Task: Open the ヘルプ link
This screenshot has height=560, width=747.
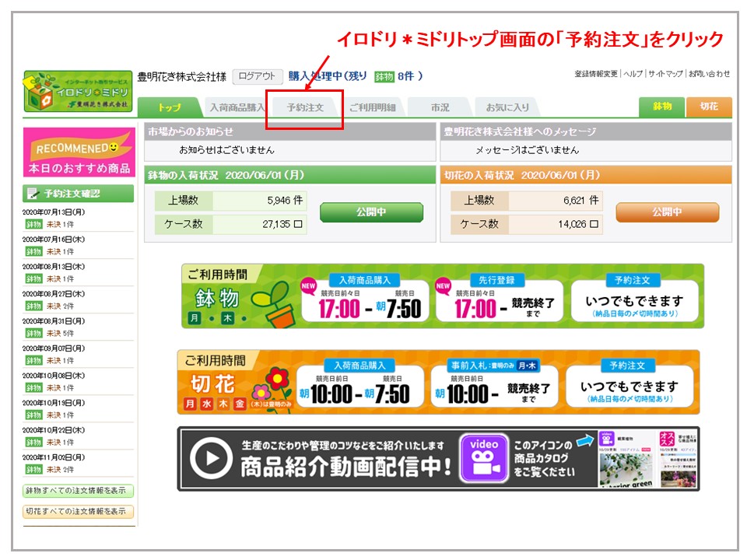Action: click(633, 74)
